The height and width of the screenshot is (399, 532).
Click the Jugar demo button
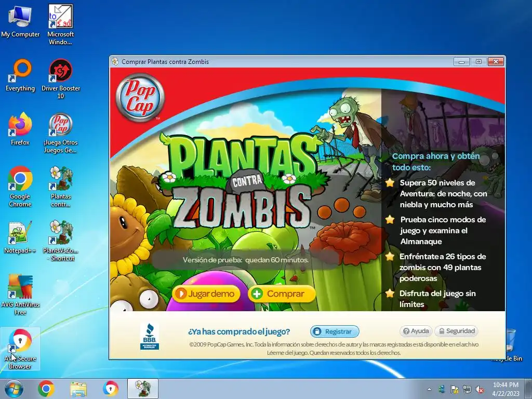click(206, 294)
